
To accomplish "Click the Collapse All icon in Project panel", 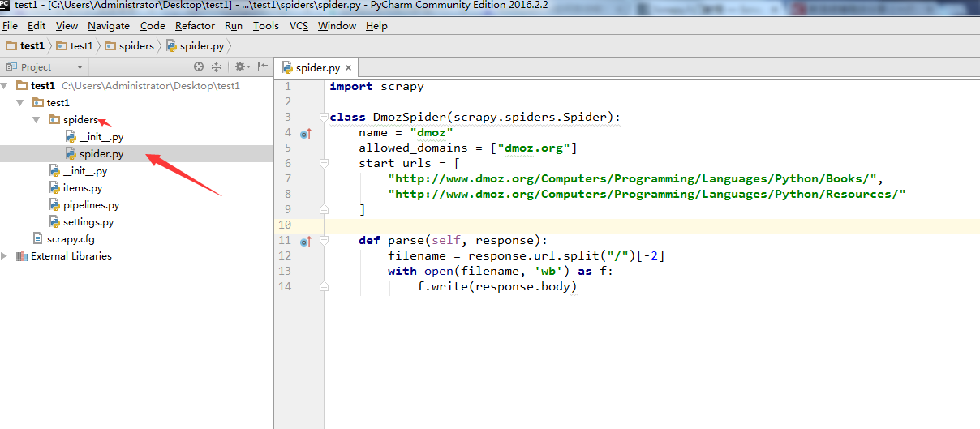I will point(217,67).
